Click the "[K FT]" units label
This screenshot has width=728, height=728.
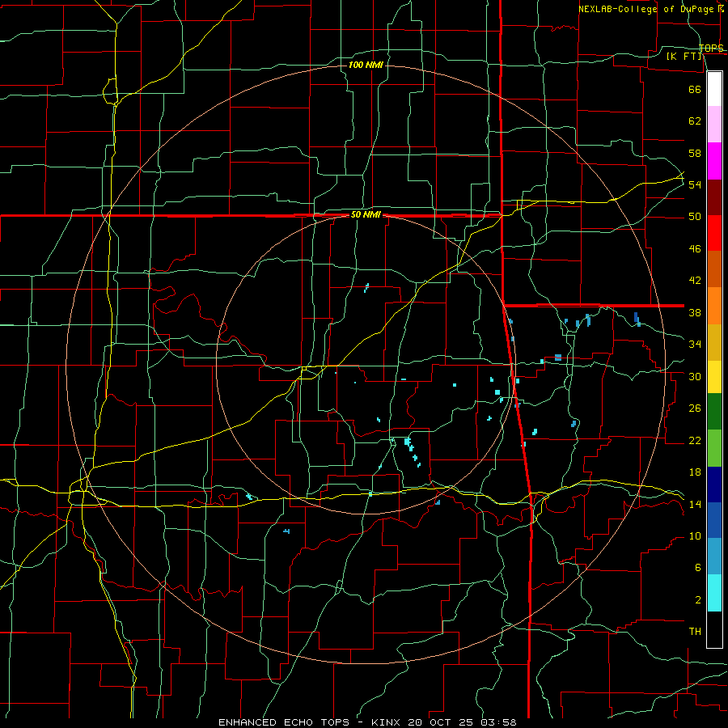[684, 56]
